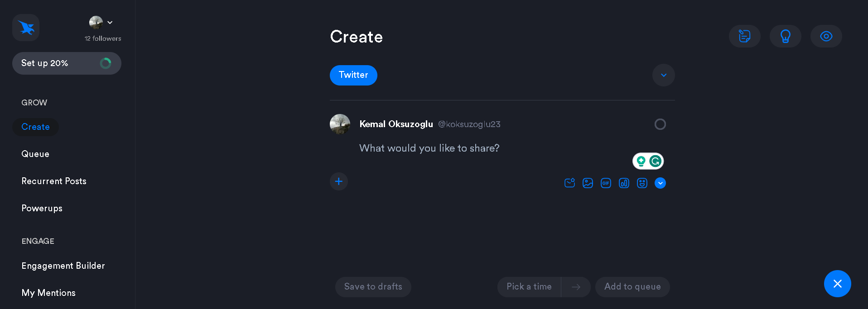Screen dimensions: 868x309
Task: Open the eye preview icon
Action: point(826,36)
